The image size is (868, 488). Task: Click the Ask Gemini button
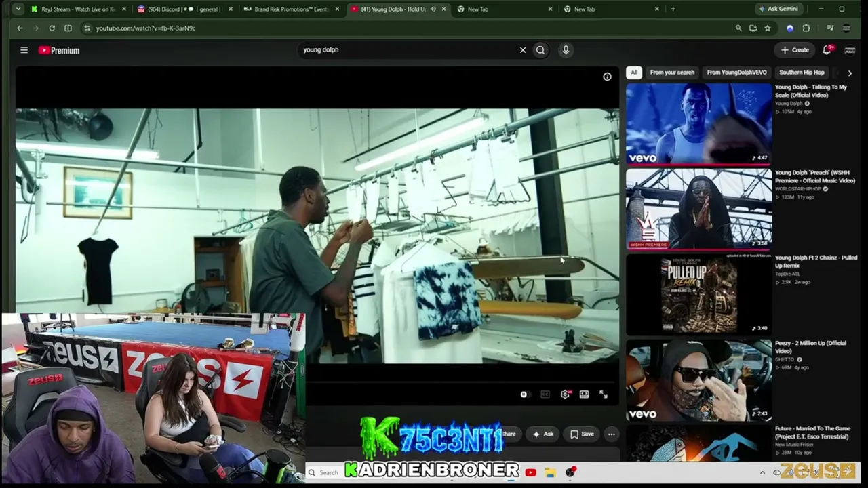click(x=778, y=9)
